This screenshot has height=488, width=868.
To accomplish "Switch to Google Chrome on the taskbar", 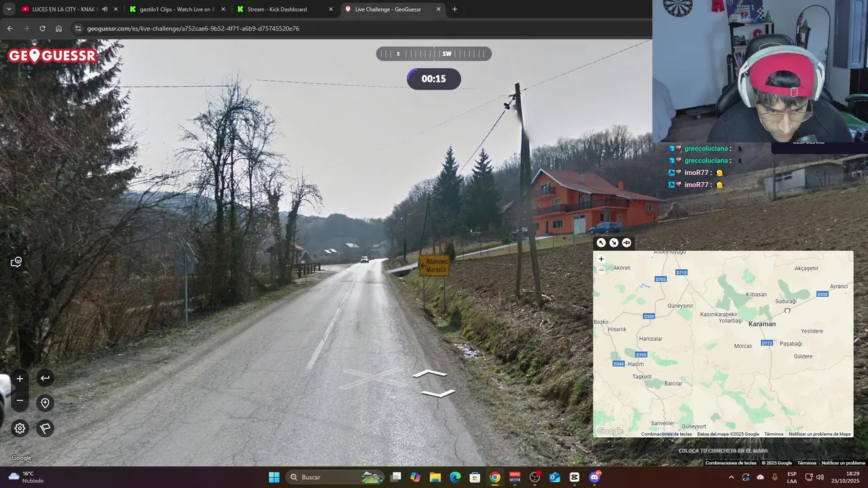I will click(495, 477).
